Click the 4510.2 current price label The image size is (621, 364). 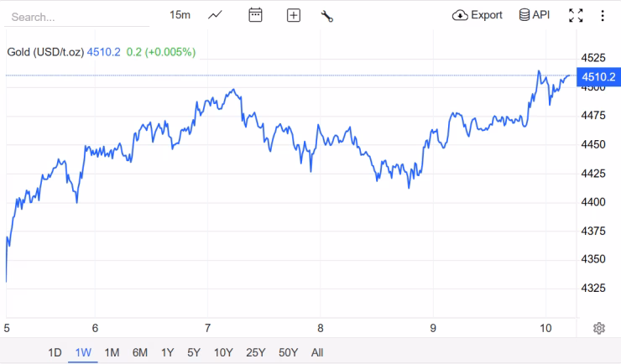[598, 77]
